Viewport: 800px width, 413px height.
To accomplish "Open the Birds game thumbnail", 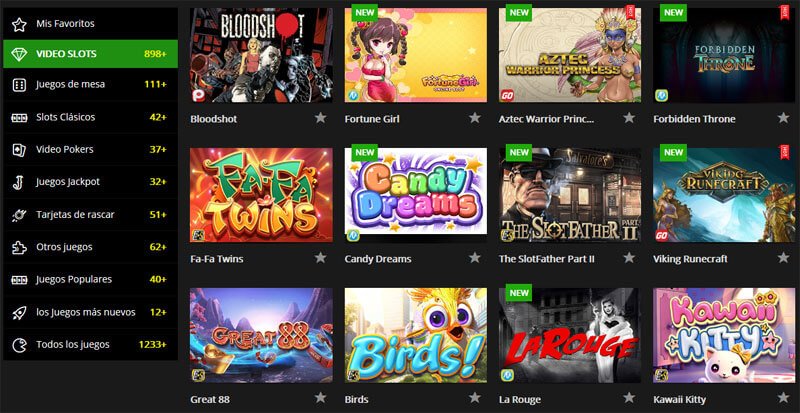I will (416, 335).
